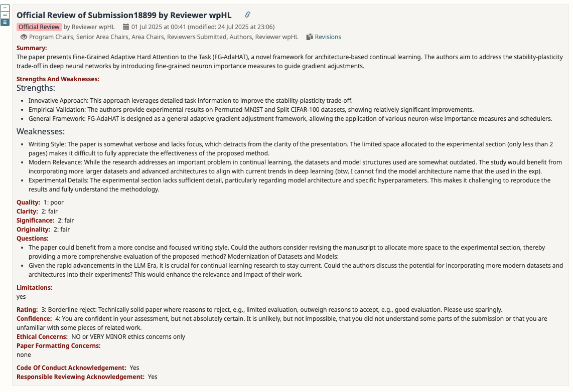The height and width of the screenshot is (392, 573).
Task: Click the readers list starting with Program Chairs
Action: click(x=164, y=37)
